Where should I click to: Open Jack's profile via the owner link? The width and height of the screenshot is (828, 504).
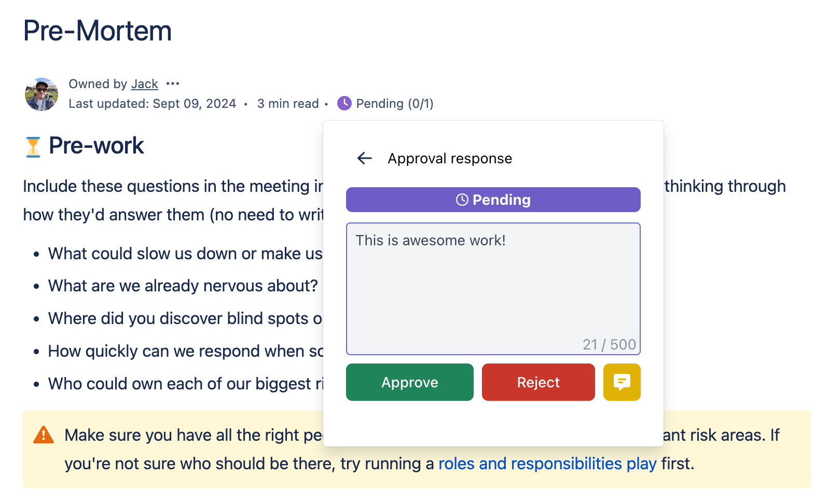pos(144,83)
